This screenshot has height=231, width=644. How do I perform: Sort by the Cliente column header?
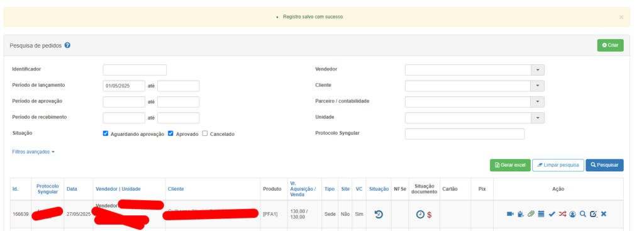176,189
